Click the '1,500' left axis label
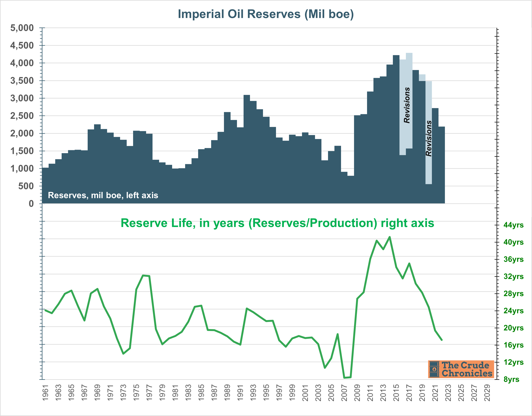Screen dimensions: 532x416 click(22, 151)
